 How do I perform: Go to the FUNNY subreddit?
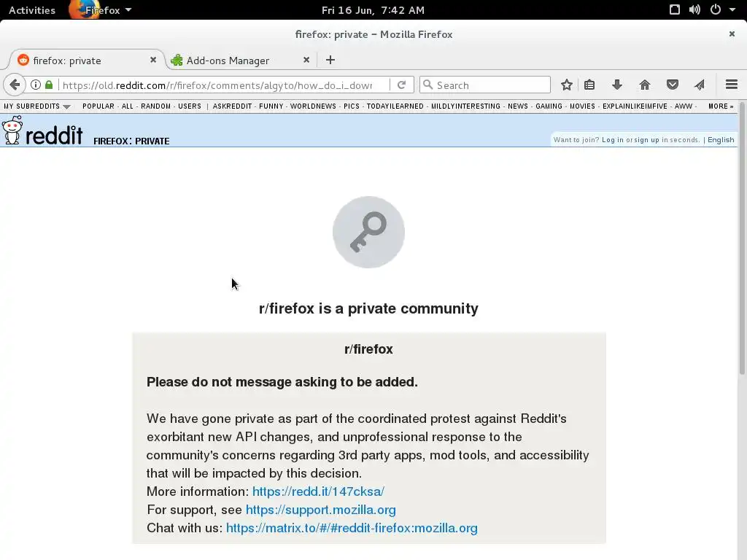click(271, 106)
